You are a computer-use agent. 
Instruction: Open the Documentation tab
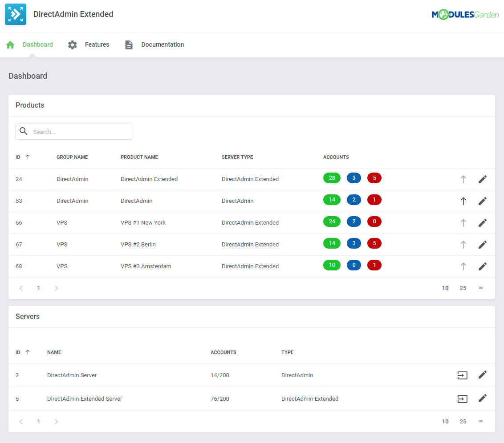(163, 44)
